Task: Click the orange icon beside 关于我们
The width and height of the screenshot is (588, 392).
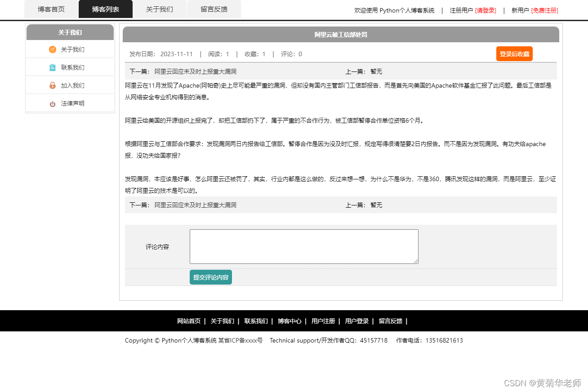Action: [x=53, y=49]
